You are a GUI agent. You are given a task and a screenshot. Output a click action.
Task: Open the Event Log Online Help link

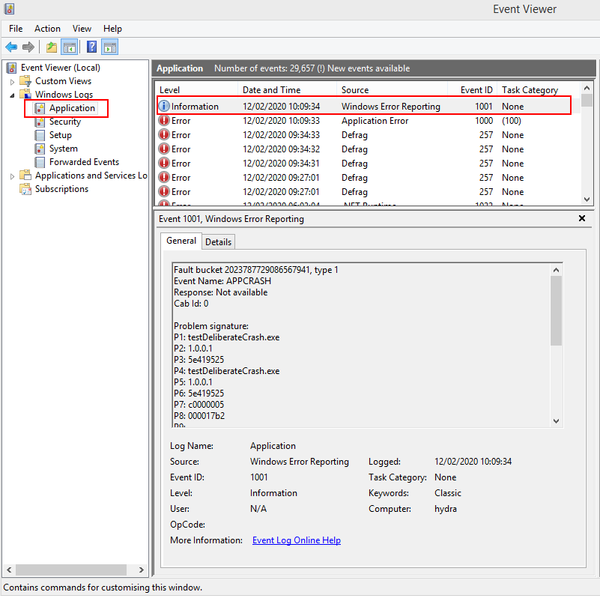pos(296,540)
